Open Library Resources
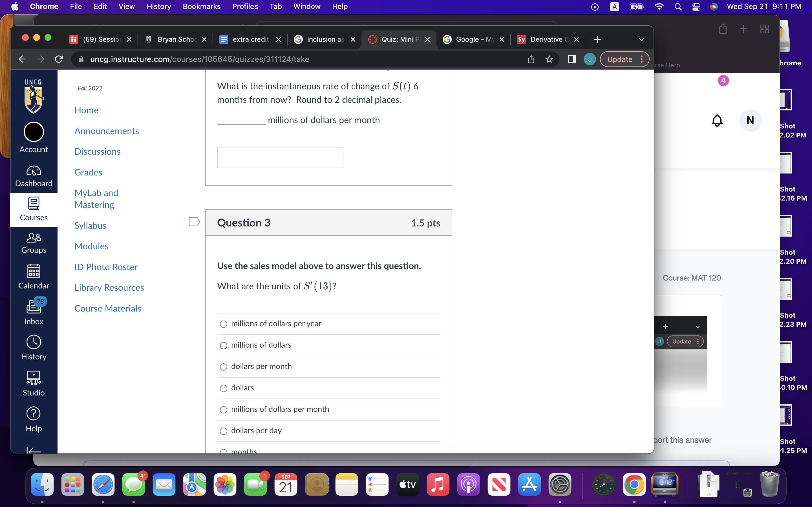The width and height of the screenshot is (812, 507). 109,287
